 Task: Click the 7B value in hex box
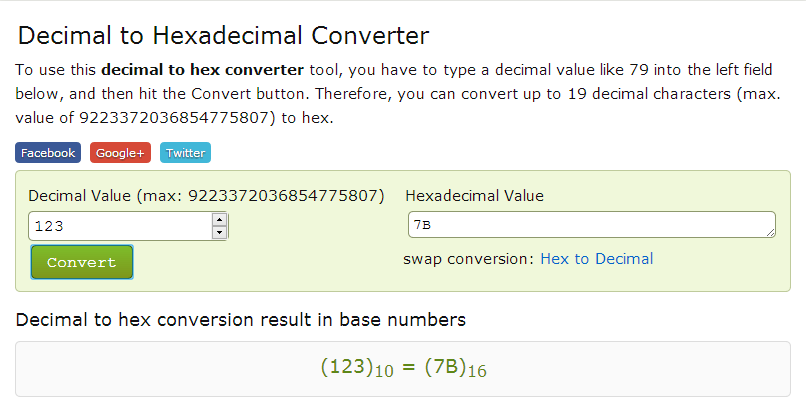[x=423, y=225]
